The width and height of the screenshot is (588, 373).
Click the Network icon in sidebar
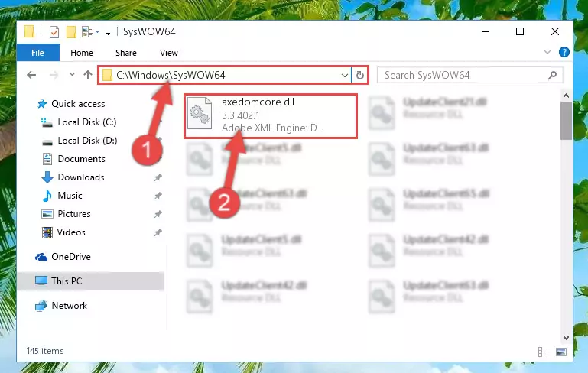point(41,306)
